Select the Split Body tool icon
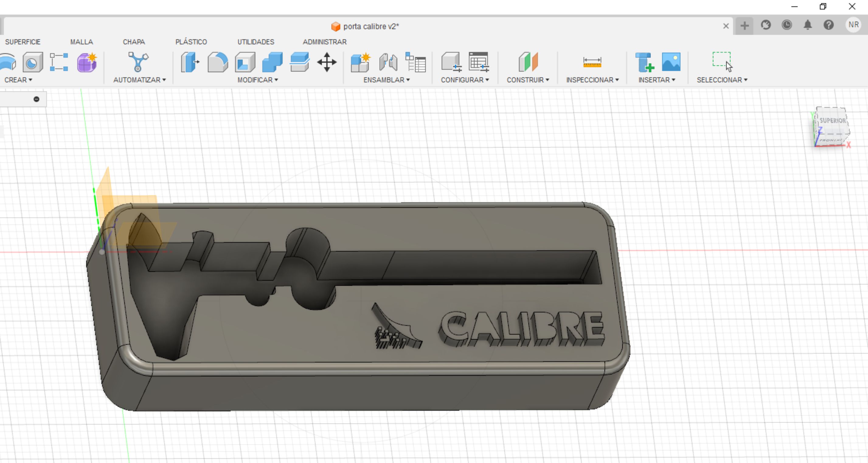 (299, 62)
